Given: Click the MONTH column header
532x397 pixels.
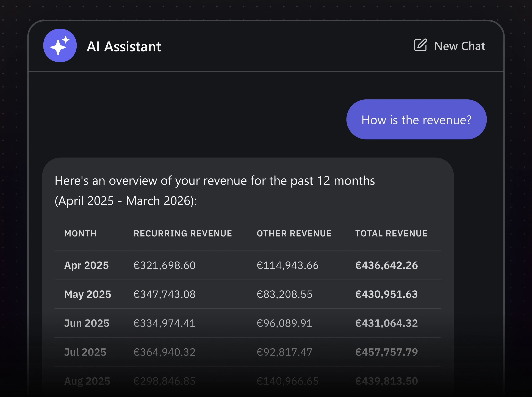Looking at the screenshot, I should point(81,233).
